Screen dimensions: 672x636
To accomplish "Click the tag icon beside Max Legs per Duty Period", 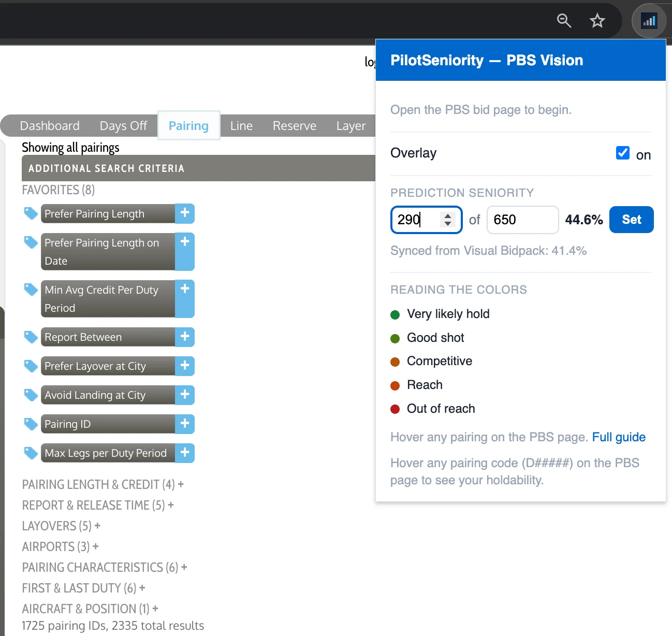I will pyautogui.click(x=31, y=453).
